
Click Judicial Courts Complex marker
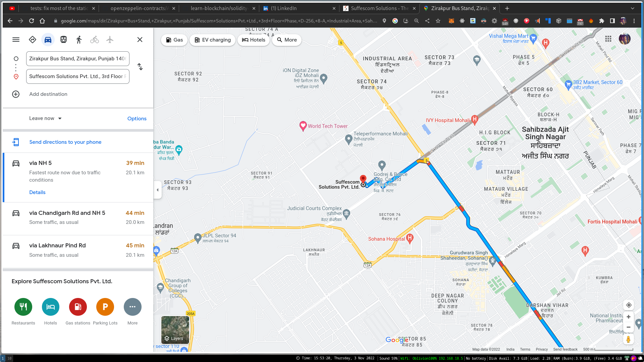(x=346, y=213)
